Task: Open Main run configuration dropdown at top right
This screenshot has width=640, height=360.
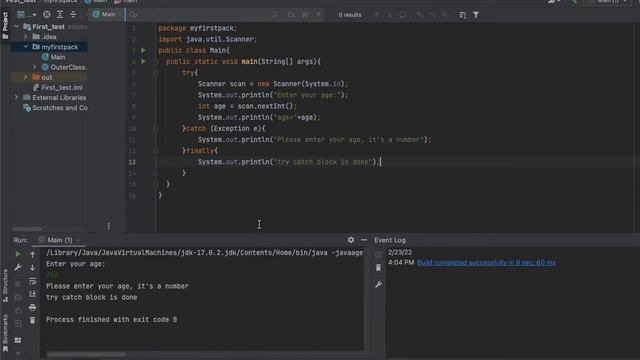Action: coord(608,2)
